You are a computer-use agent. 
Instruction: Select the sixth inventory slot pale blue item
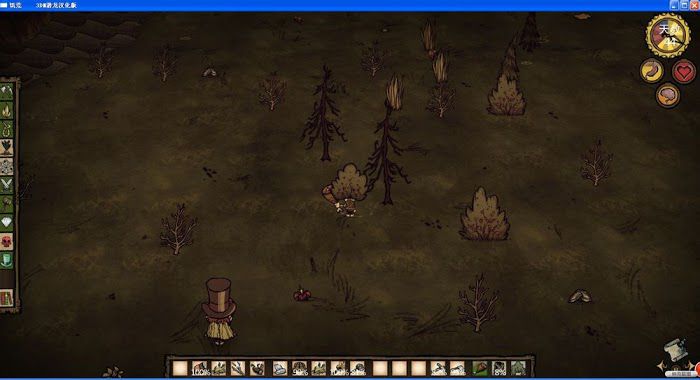(280, 368)
